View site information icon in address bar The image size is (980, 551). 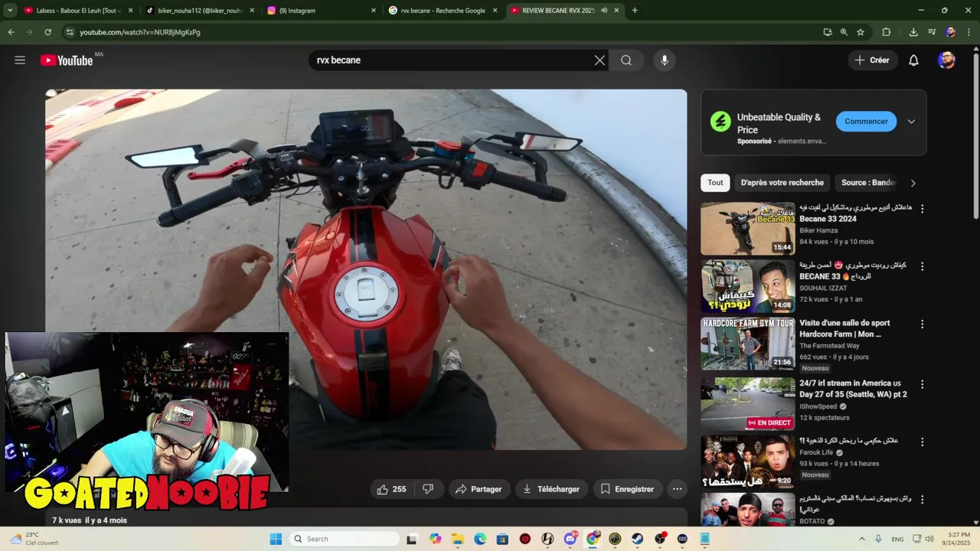70,32
